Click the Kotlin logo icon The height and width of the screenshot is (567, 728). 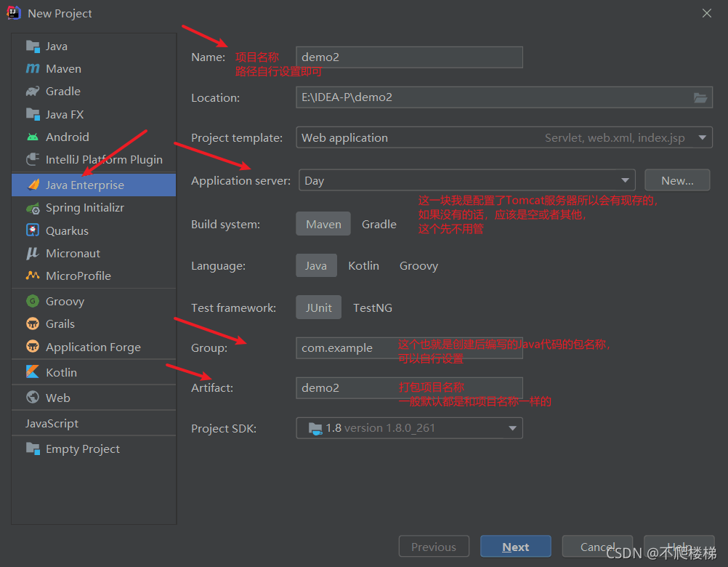click(33, 372)
